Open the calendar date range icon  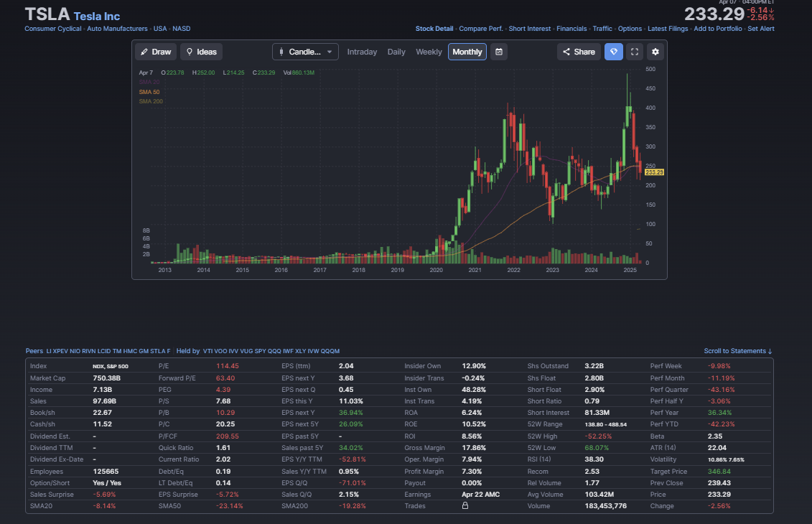499,52
